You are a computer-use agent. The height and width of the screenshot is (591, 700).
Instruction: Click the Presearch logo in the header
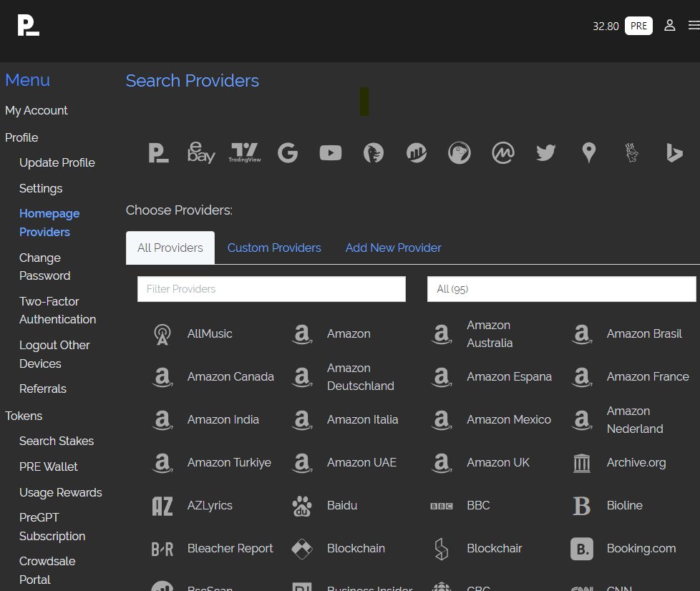point(28,26)
